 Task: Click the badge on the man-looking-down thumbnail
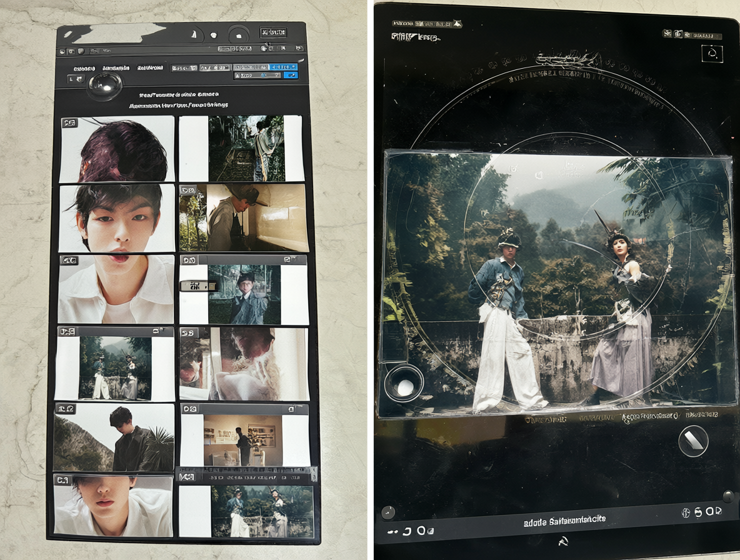coord(65,409)
